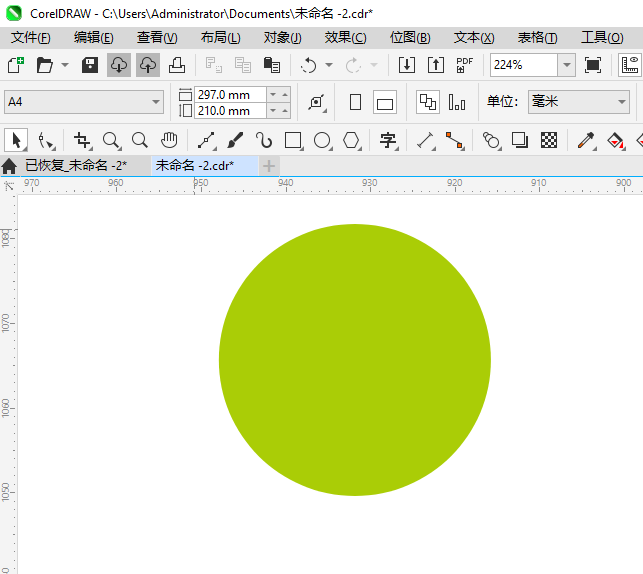Click the New document icon

coord(16,65)
